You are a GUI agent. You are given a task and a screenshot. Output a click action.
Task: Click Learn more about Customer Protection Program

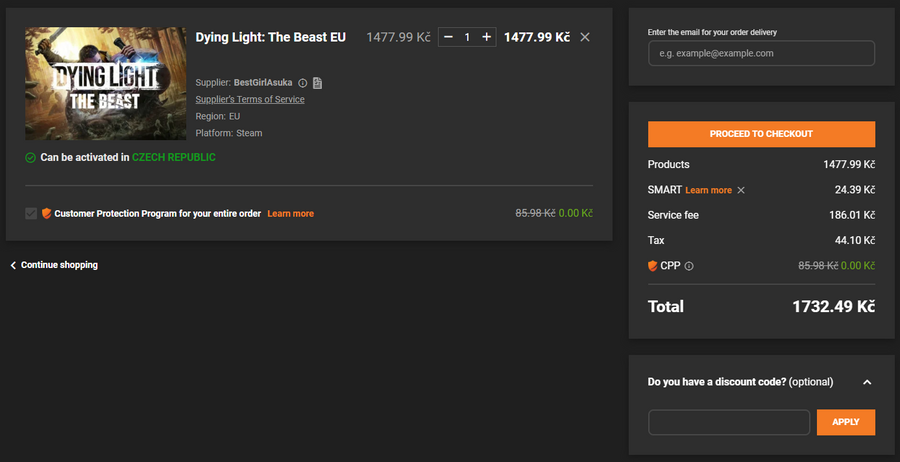point(290,213)
